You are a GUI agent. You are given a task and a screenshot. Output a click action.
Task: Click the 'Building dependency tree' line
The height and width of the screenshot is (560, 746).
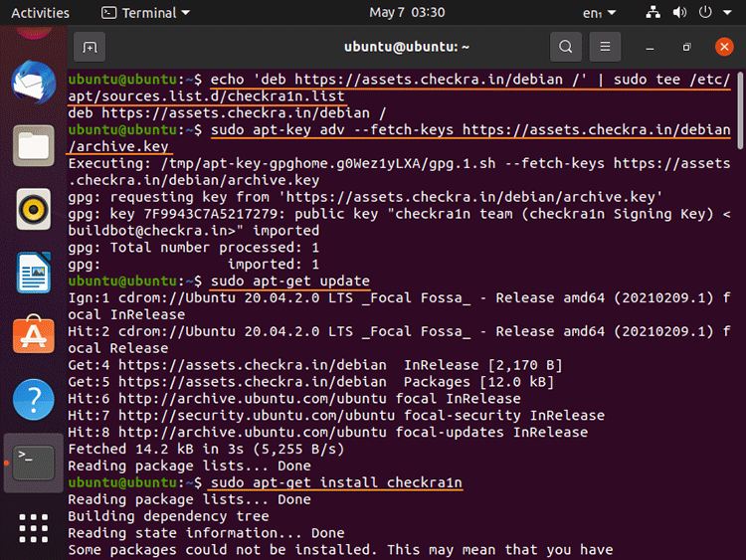(168, 516)
